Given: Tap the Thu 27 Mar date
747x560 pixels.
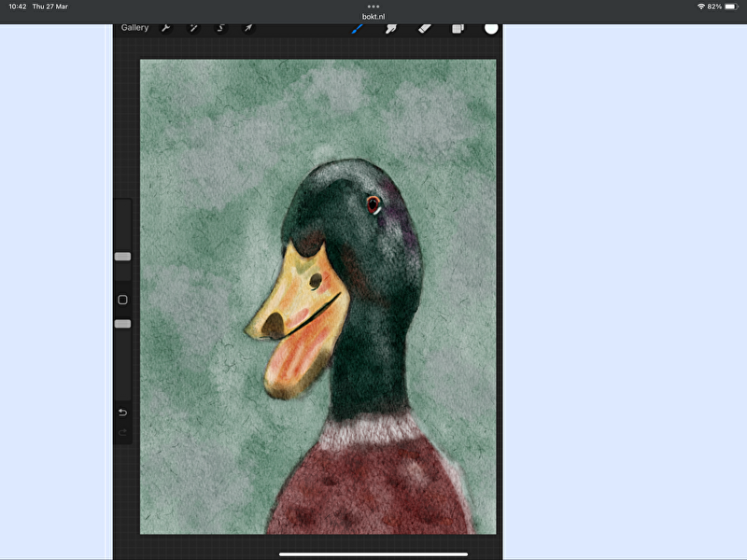Looking at the screenshot, I should [x=50, y=7].
